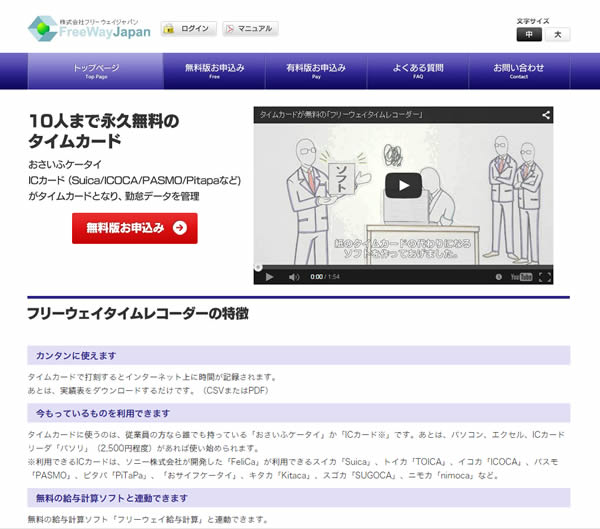600x529 pixels.
Task: Click the video progress bar scrubber
Action: pos(258,267)
